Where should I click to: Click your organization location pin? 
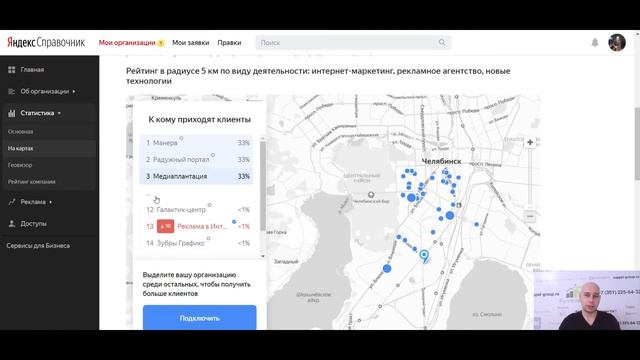pos(424,257)
